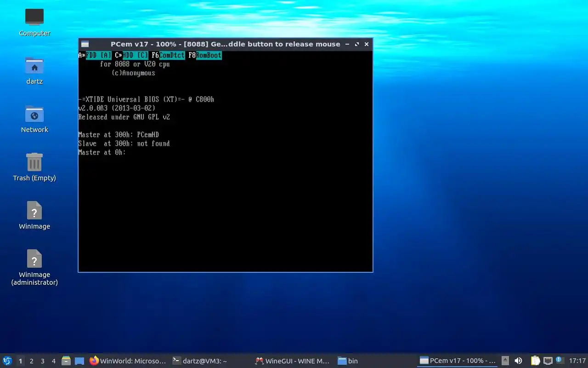Screen dimensions: 588x368
Task: Open the clipboard manager tray icon
Action: coord(535,361)
